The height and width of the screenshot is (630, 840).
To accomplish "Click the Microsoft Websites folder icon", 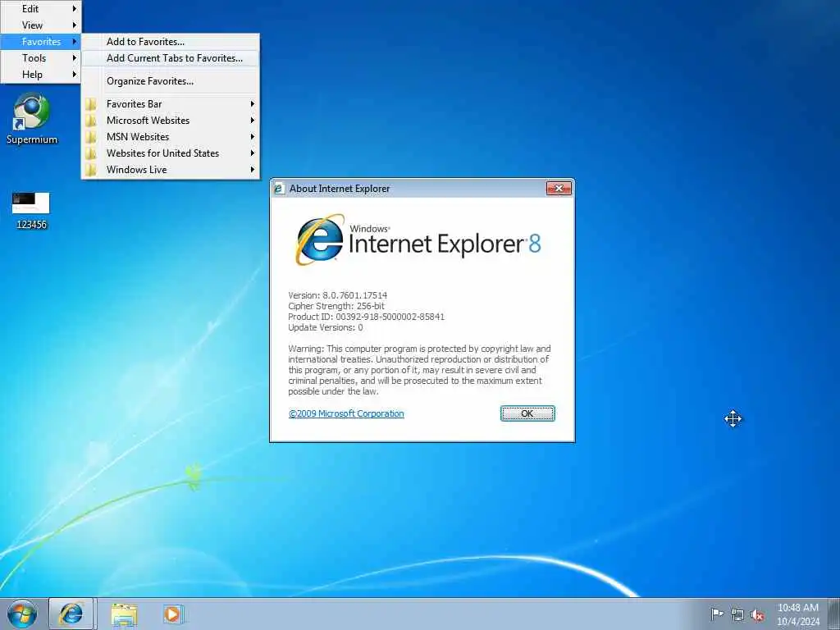I will point(91,121).
